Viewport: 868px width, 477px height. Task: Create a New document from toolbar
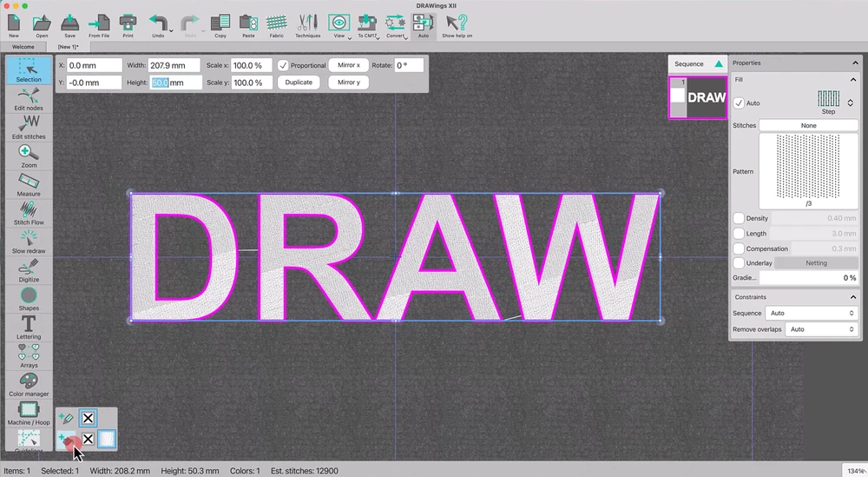pyautogui.click(x=14, y=25)
